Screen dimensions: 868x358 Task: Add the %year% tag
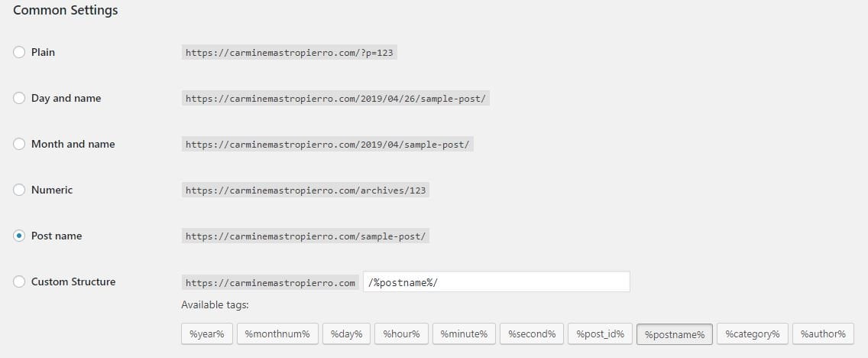pyautogui.click(x=207, y=334)
